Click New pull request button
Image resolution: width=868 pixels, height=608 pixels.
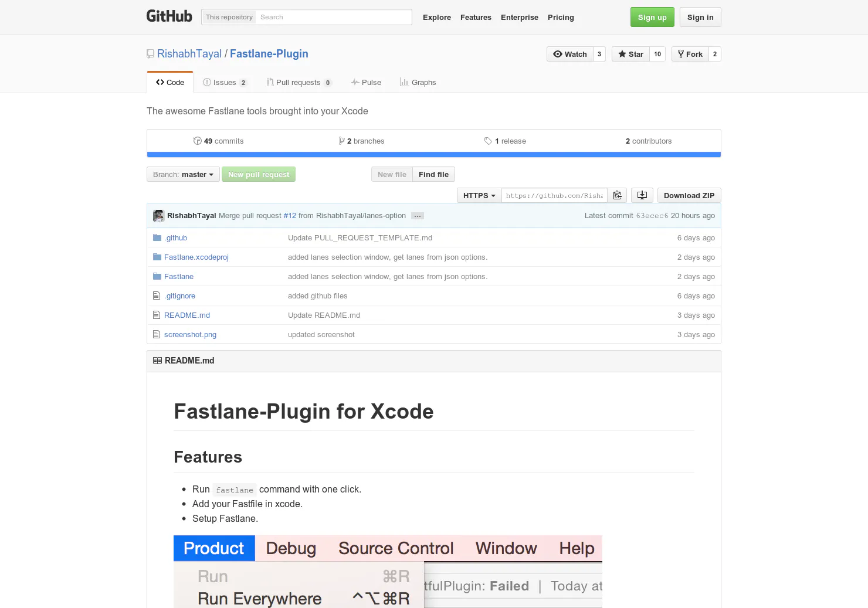tap(259, 174)
